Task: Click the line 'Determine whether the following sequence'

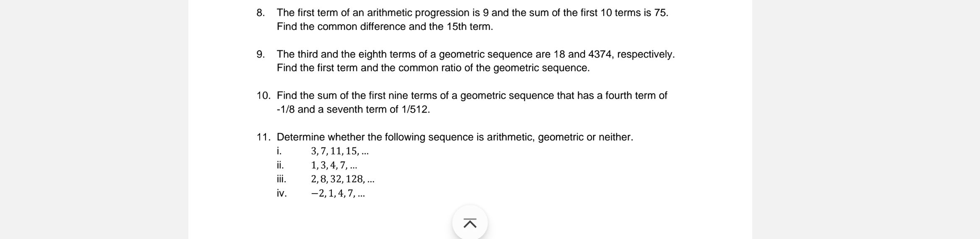Action: pos(455,137)
